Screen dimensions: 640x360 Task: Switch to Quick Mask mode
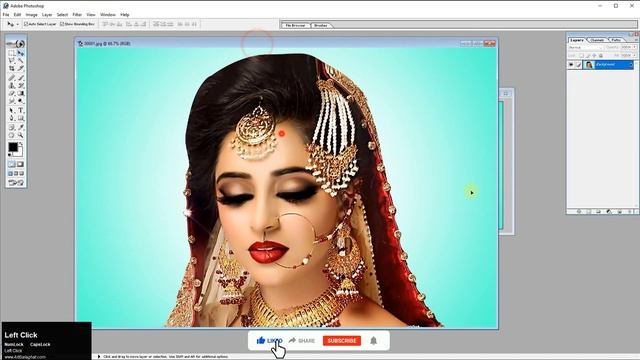[x=20, y=164]
